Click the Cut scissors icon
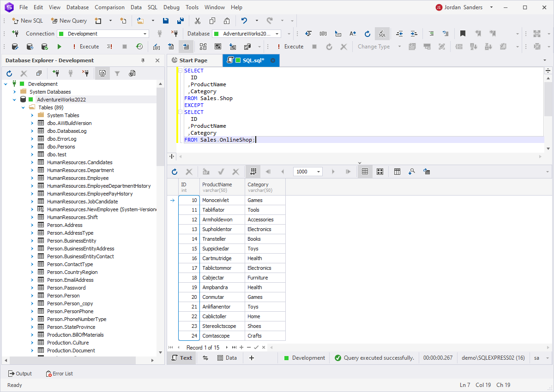This screenshot has height=392, width=554. coord(198,20)
